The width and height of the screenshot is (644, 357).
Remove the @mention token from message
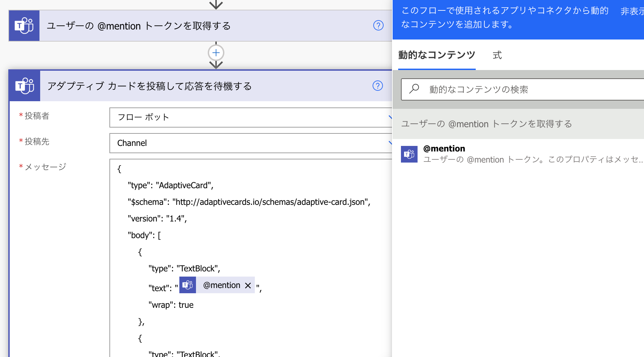(248, 285)
